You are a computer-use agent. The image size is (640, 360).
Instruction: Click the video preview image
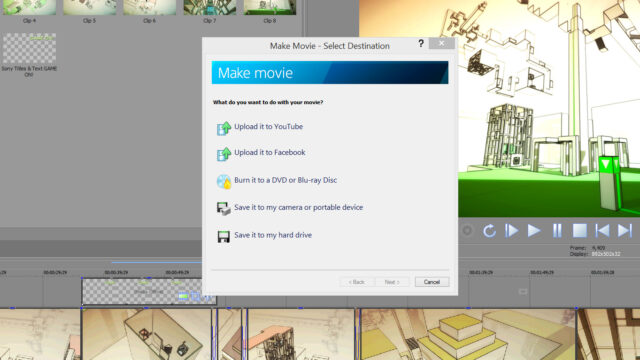click(549, 108)
